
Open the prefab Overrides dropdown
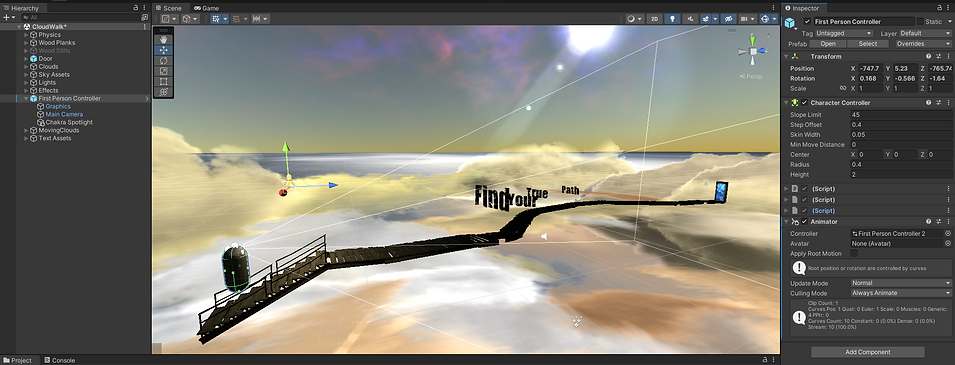click(x=923, y=43)
